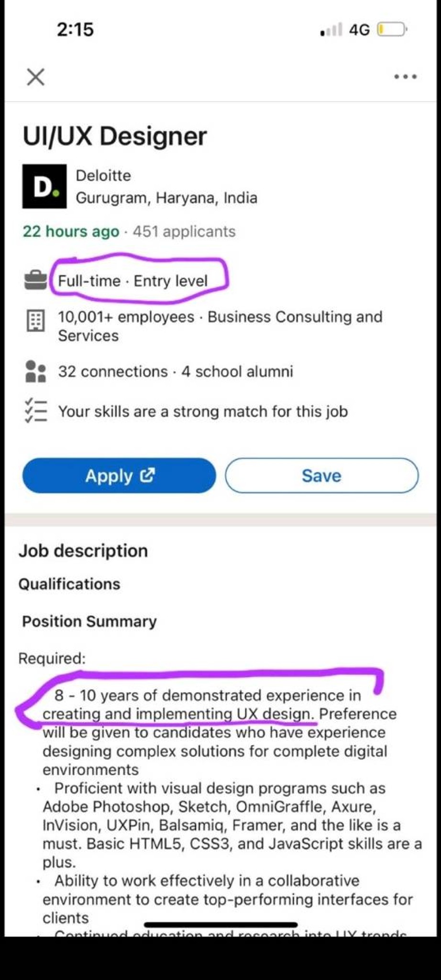
Task: Tap the Job description heading
Action: (x=83, y=551)
